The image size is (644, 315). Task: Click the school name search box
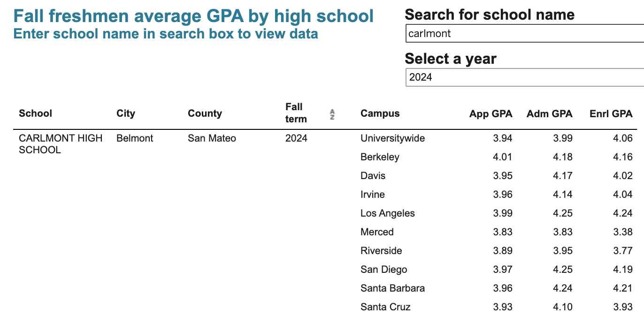pyautogui.click(x=523, y=33)
